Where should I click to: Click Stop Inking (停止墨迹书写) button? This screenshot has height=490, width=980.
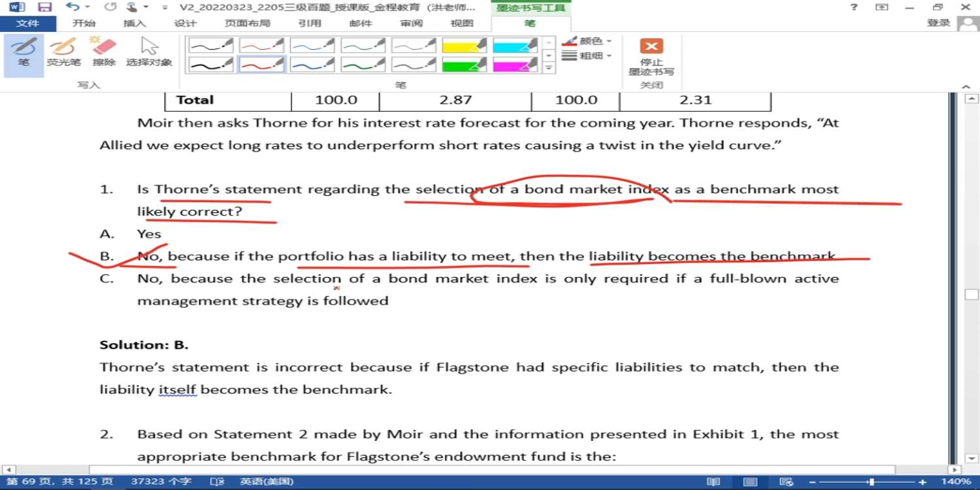coord(651,56)
